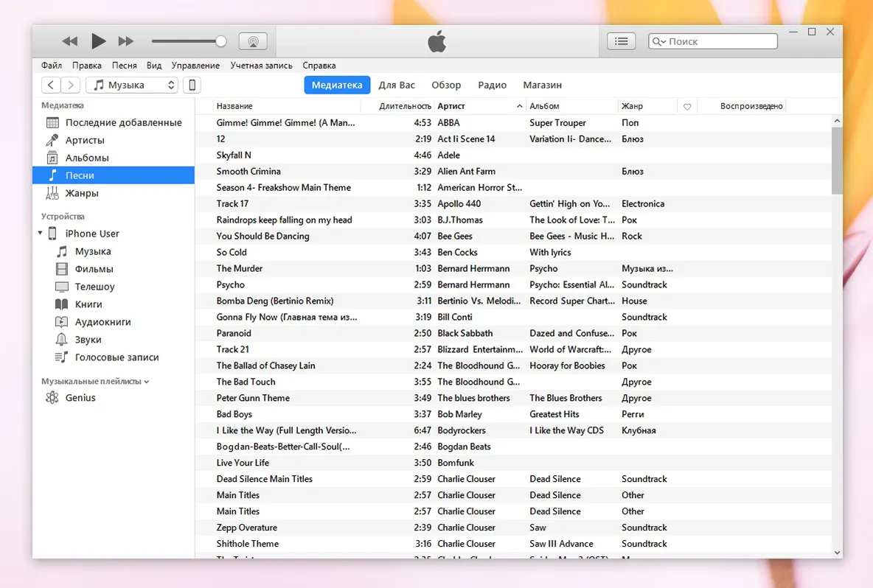Open the Песня menu
Screen dimensions: 873x588
(x=124, y=65)
